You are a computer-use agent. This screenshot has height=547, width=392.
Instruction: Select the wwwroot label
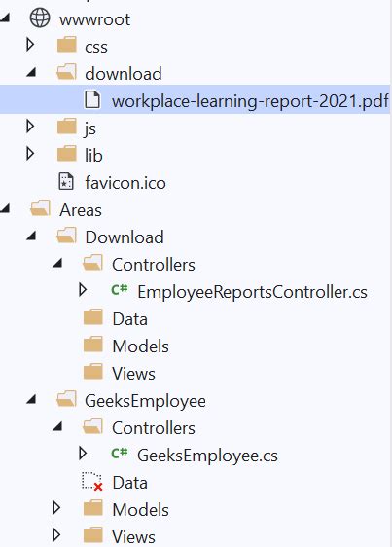(x=95, y=19)
